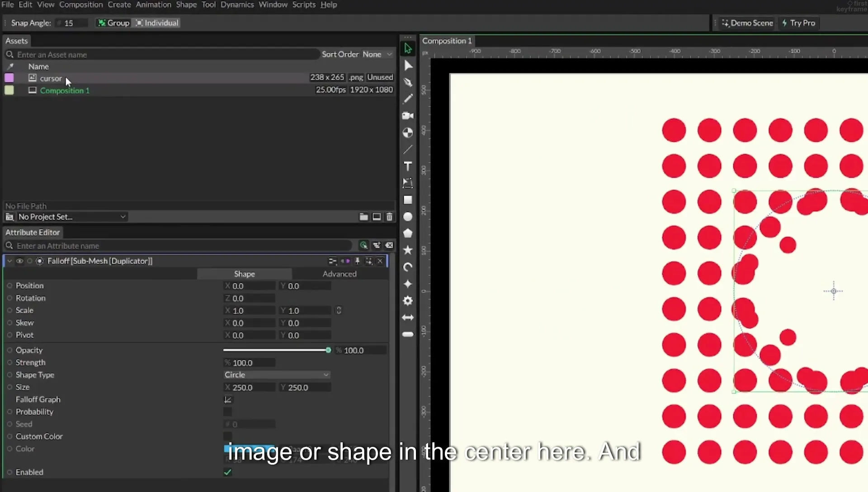Open the Animation menu
The width and height of the screenshot is (868, 492).
(x=153, y=5)
